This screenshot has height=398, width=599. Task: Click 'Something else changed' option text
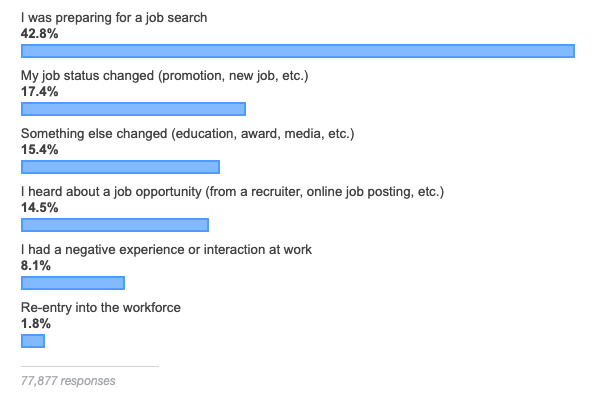pyautogui.click(x=188, y=134)
